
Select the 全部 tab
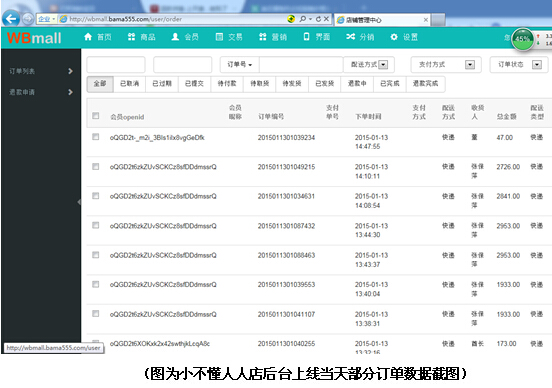[100, 84]
